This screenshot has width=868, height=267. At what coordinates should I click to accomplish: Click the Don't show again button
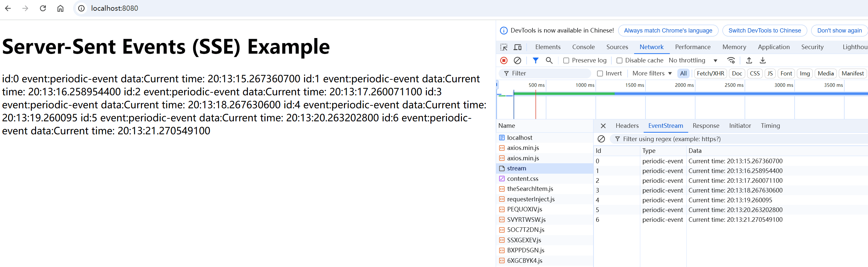tap(839, 31)
